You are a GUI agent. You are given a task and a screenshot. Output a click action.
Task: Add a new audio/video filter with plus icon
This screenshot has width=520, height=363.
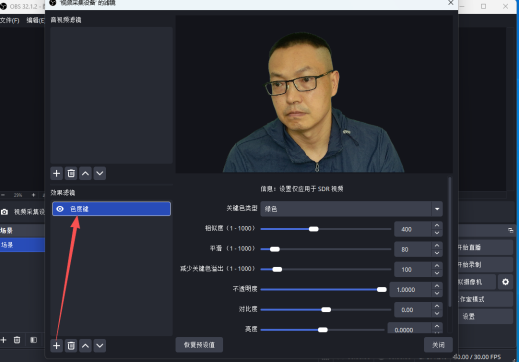coord(57,173)
